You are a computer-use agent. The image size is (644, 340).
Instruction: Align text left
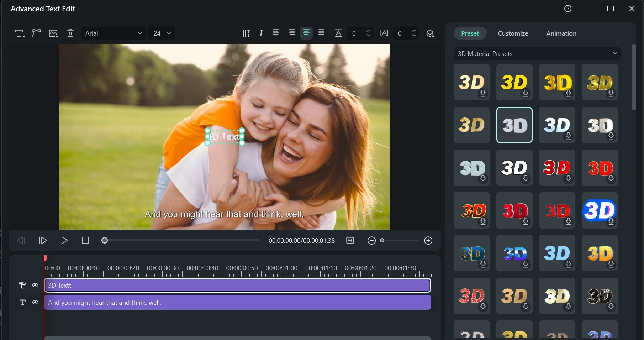click(276, 33)
